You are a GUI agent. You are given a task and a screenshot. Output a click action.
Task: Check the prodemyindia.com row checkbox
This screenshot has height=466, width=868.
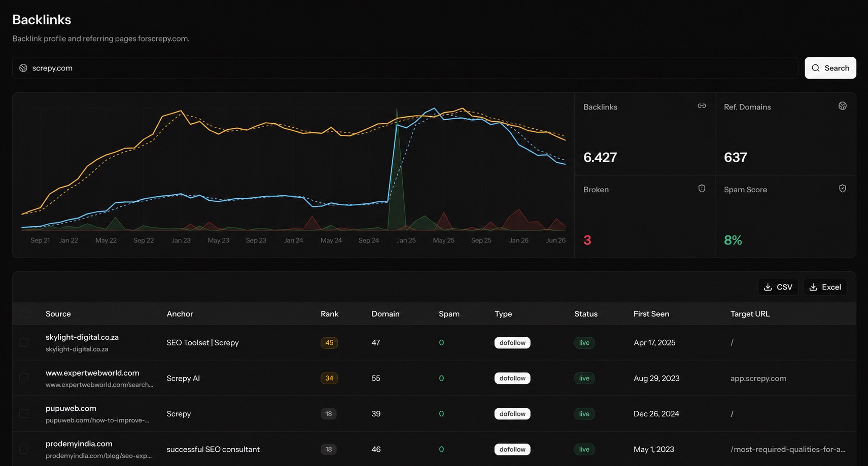coord(24,449)
